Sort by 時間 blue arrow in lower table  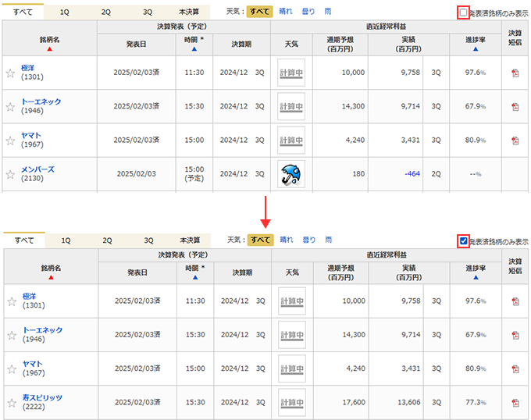pos(195,277)
